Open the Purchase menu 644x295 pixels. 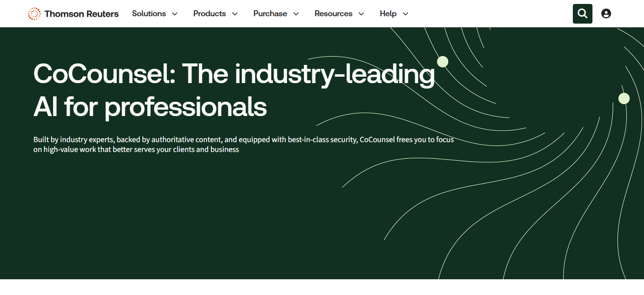click(270, 14)
